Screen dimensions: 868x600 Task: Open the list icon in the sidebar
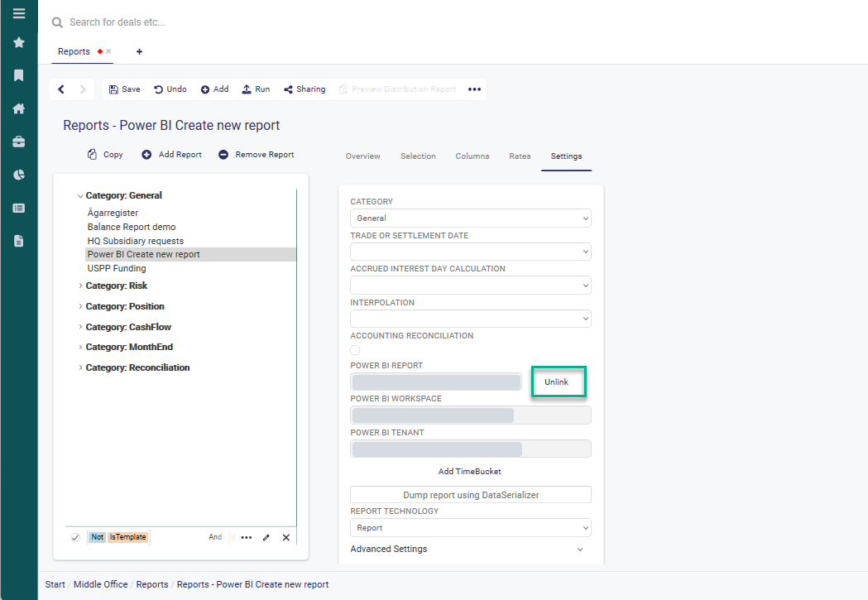19,208
